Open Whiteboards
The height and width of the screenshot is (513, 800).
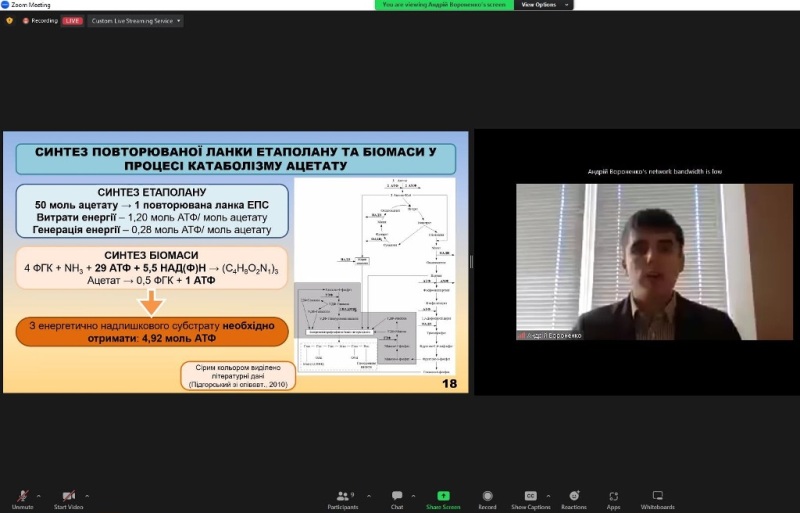658,499
